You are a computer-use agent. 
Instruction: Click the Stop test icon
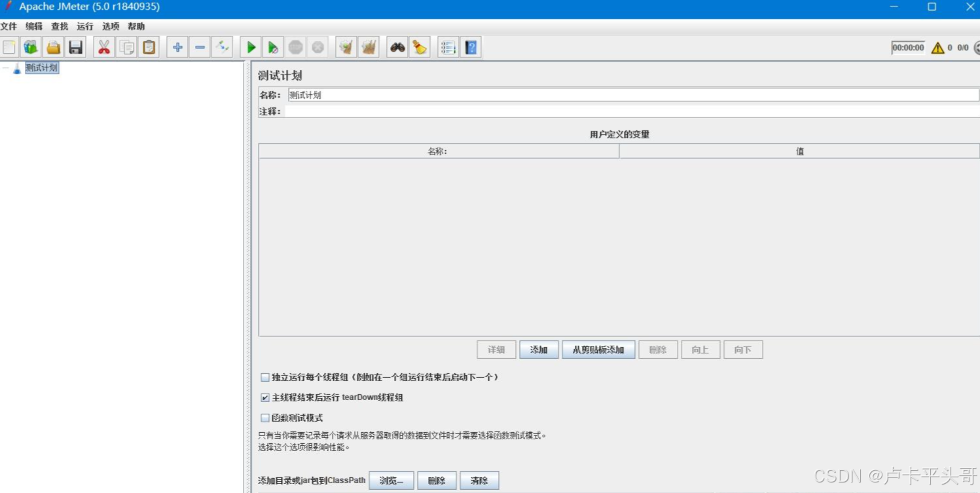coord(295,47)
